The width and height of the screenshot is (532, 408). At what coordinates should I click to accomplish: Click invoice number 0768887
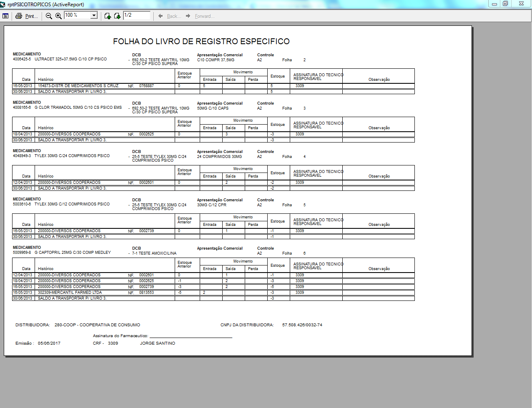[146, 86]
